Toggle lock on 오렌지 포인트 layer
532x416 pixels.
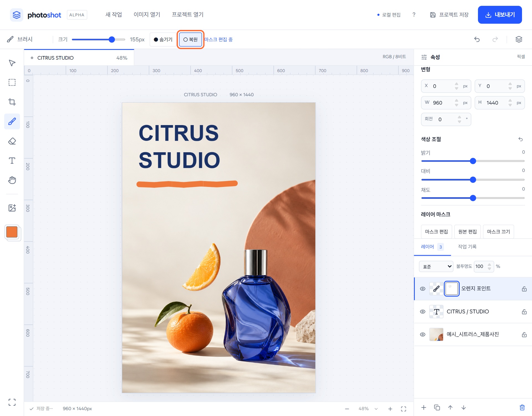pos(524,289)
